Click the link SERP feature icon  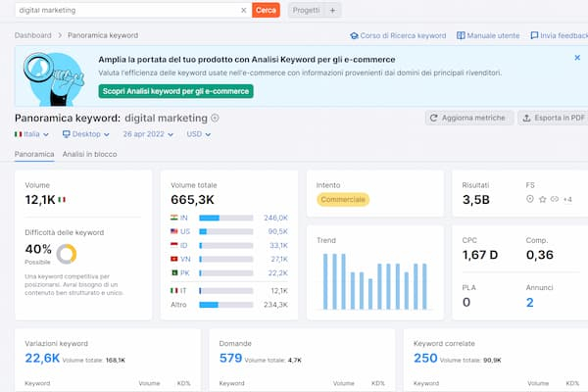pos(555,199)
